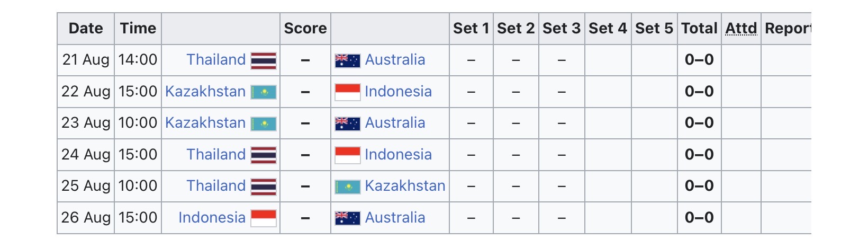Click Australia flag in 23 Aug row
This screenshot has width=868, height=248.
tap(348, 124)
